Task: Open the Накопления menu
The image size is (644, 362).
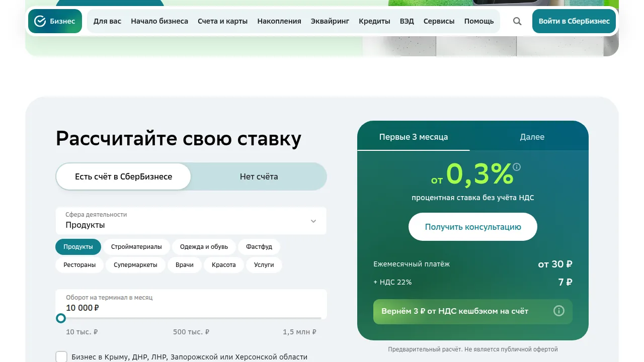Action: [279, 21]
